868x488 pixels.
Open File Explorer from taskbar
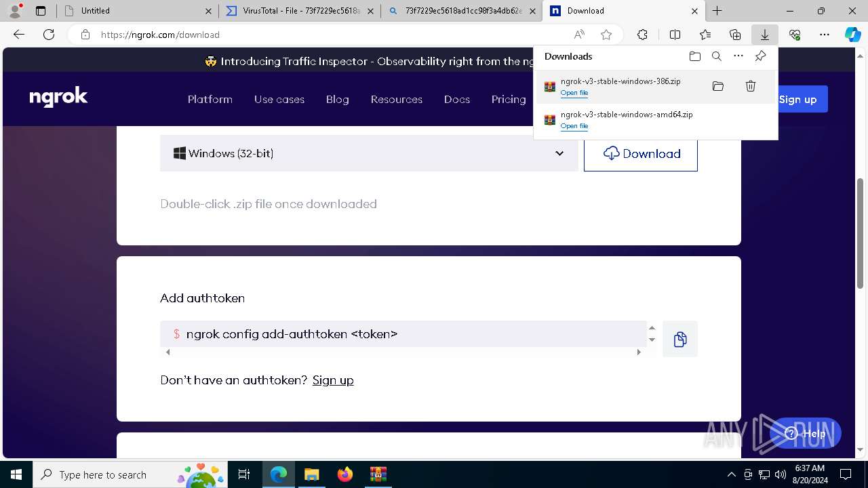(x=312, y=474)
